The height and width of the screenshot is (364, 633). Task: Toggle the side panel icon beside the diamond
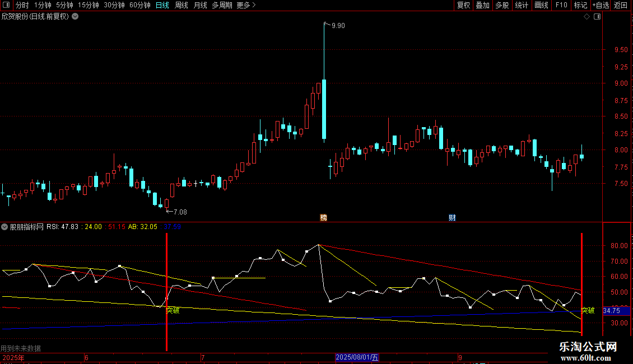pyautogui.click(x=597, y=17)
